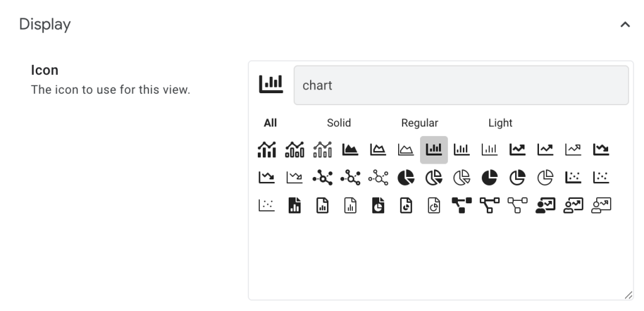Select the solid mixed bar-and-line chart icon
Viewport: 644px width, 311px height.
tap(267, 150)
